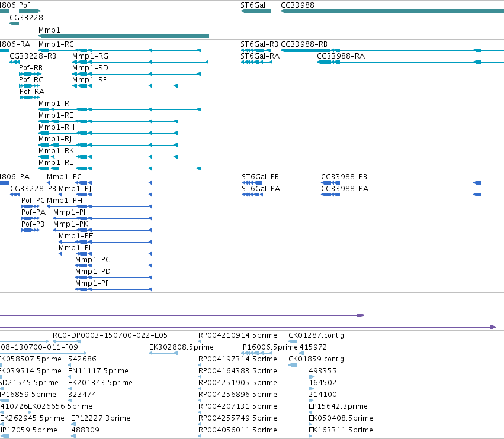Viewport: 504px width, 439px height.
Task: Click the CG33988-RB transcript label
Action: click(304, 44)
